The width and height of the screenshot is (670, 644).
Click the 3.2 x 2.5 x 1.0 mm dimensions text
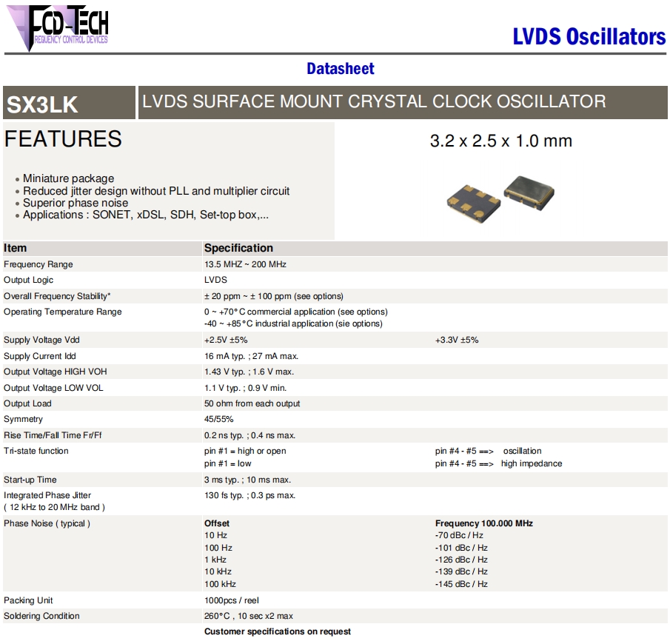pos(500,141)
